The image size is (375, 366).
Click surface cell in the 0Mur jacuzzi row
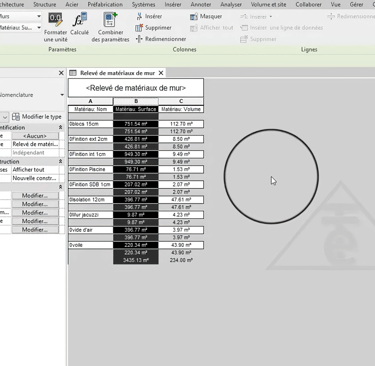click(136, 215)
